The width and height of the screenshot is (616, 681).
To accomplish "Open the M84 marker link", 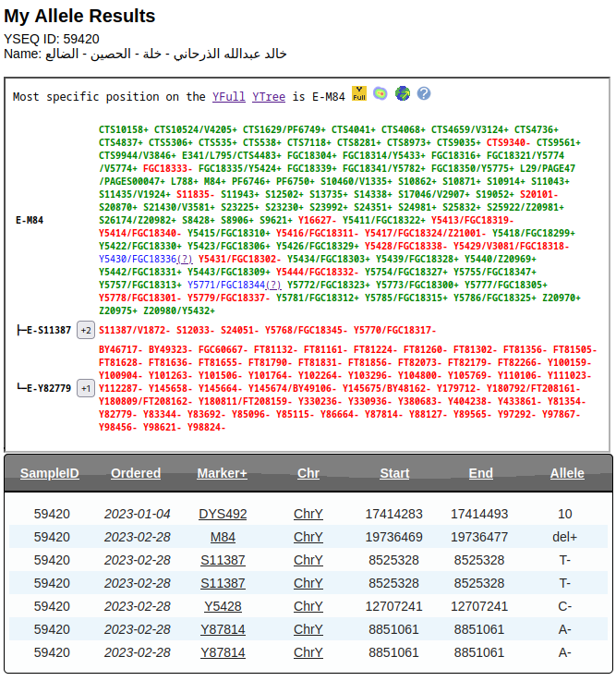I will click(223, 537).
